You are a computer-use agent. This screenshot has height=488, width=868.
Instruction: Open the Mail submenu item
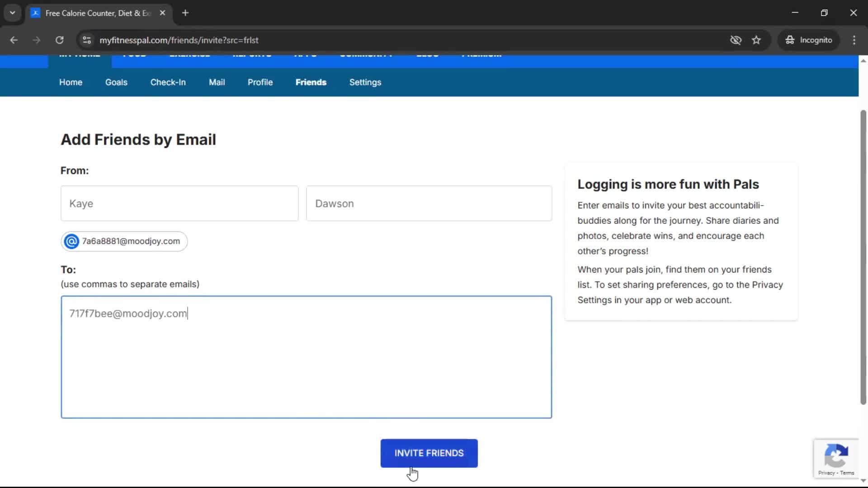click(217, 82)
